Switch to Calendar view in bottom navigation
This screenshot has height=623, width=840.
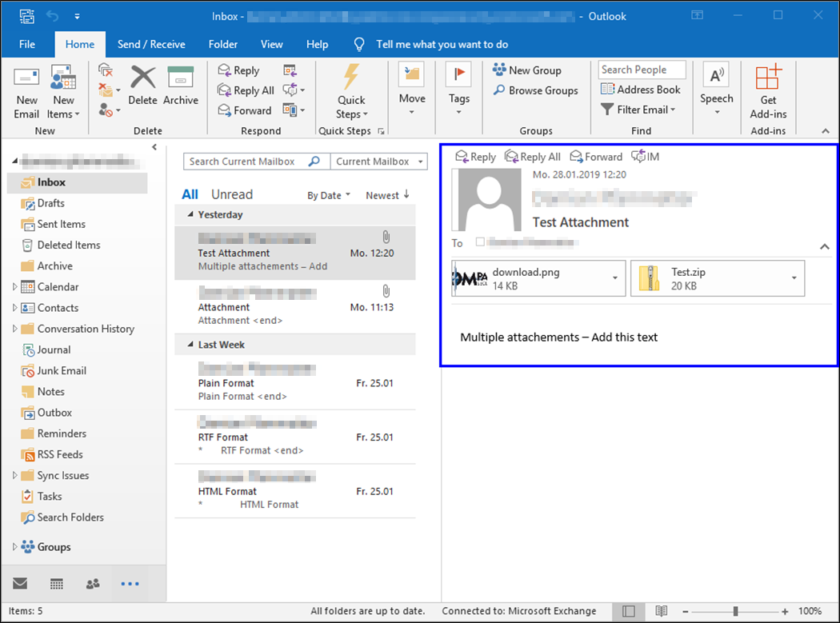pyautogui.click(x=57, y=584)
